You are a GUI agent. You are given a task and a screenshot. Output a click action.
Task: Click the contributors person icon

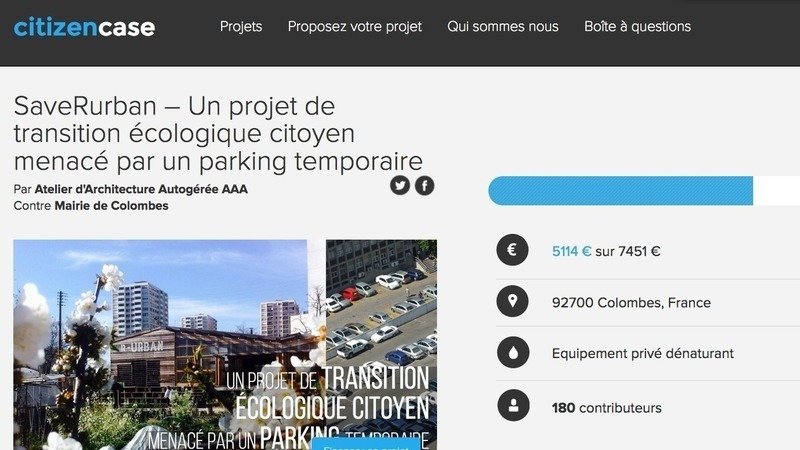point(513,406)
